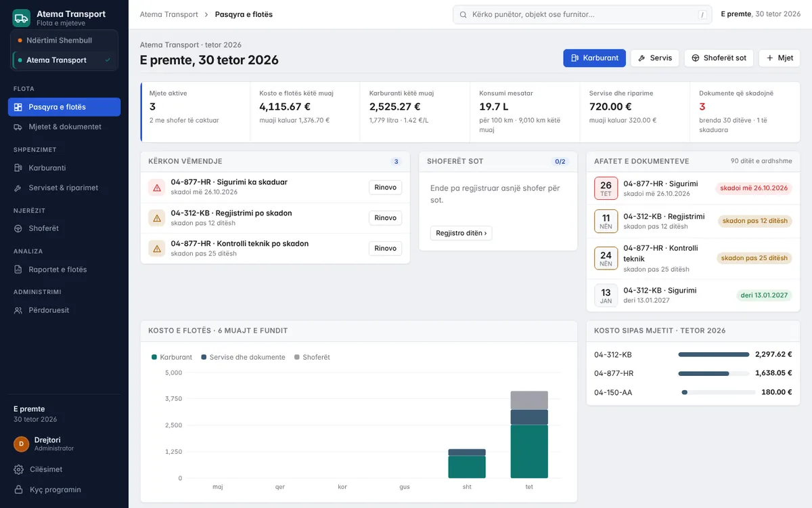Open Raportet e flotës
812x508 pixels.
(64, 270)
